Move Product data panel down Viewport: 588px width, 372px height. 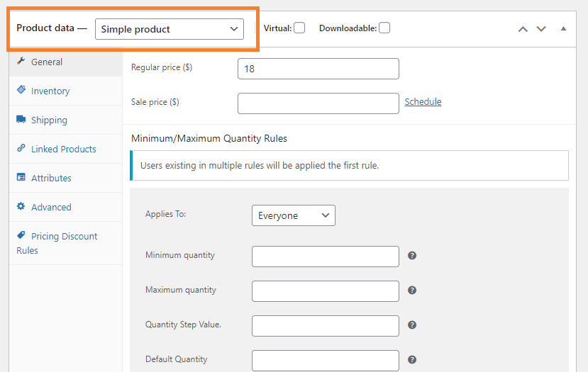click(x=541, y=29)
